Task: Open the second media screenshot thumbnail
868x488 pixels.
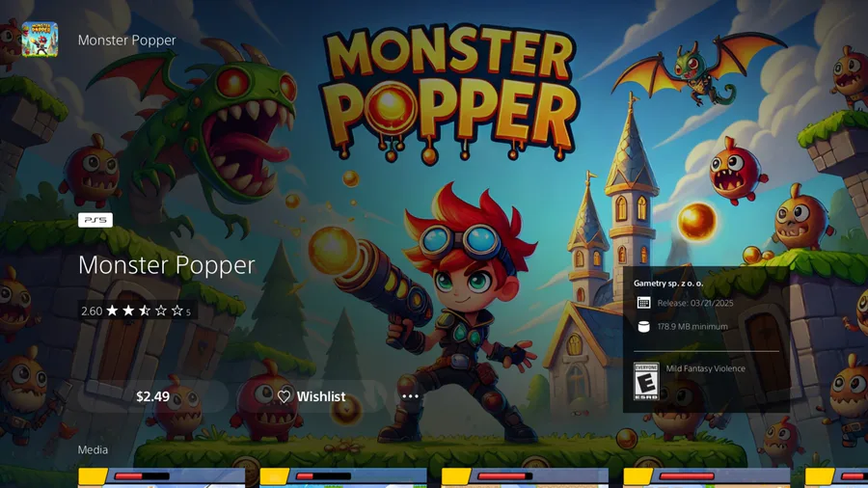Action: tap(343, 478)
